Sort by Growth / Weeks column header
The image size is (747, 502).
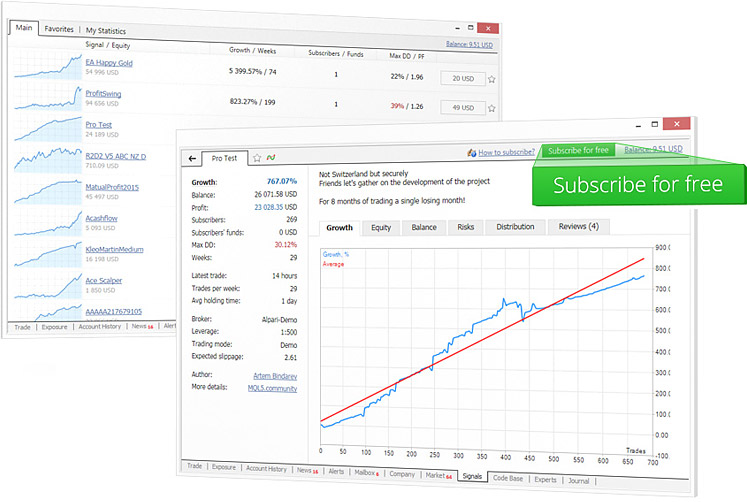pos(252,50)
